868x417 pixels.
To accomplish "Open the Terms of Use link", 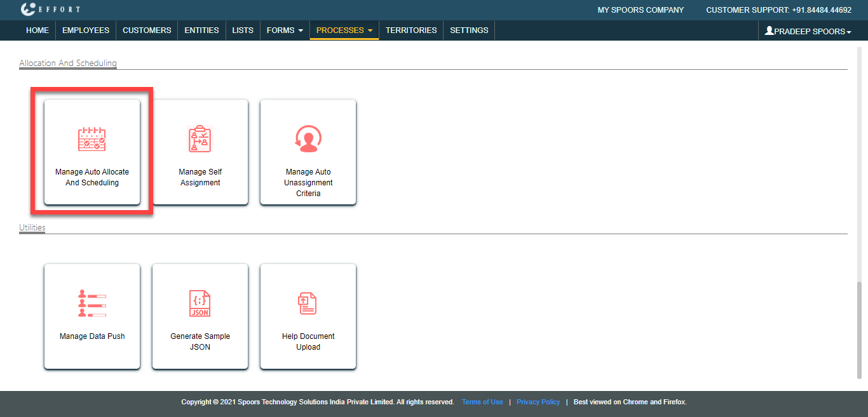I will (x=482, y=402).
